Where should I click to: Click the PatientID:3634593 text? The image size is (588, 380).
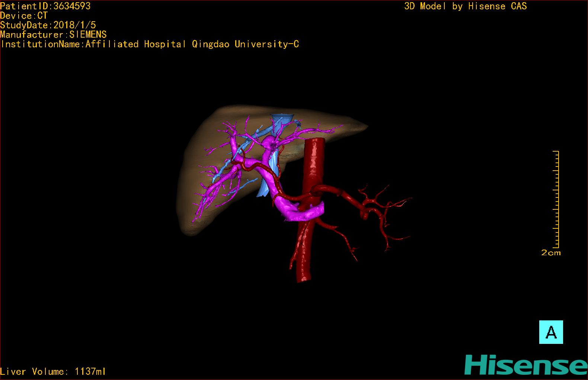click(x=45, y=6)
